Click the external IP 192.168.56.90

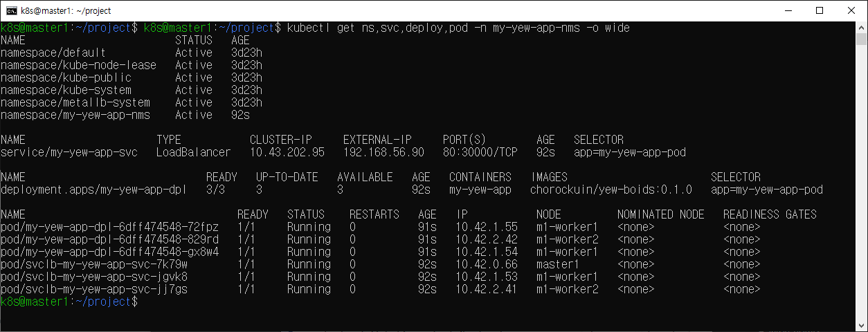pyautogui.click(x=383, y=152)
